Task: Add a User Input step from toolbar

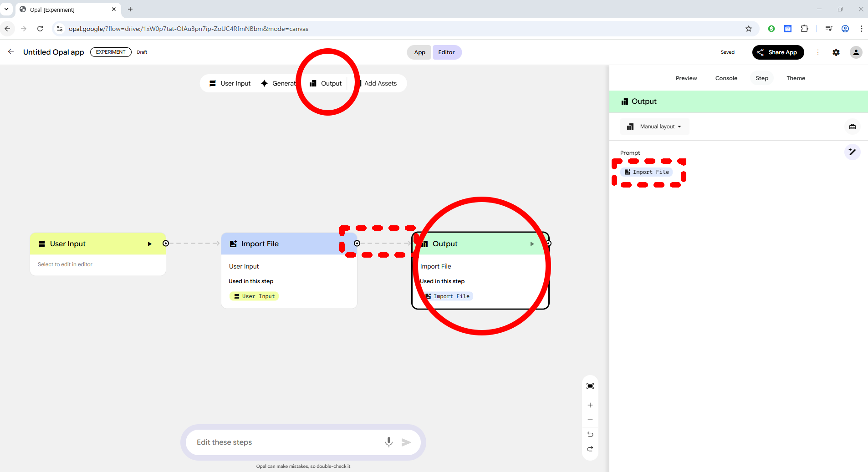Action: (230, 83)
